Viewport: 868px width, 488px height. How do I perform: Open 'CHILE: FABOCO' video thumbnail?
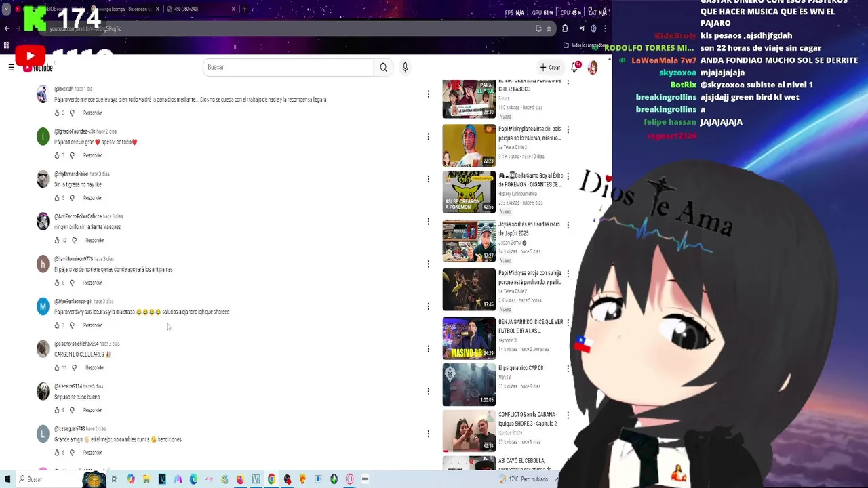469,99
